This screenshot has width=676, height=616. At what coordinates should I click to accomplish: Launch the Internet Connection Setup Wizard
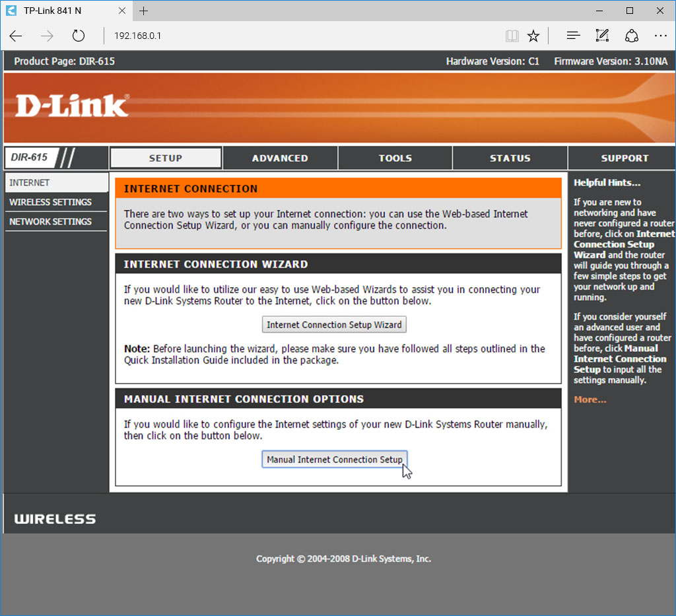[x=334, y=325]
